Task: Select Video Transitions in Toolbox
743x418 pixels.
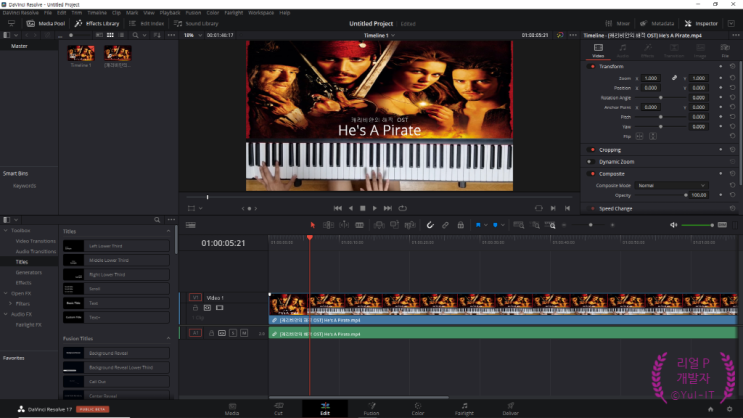Action: tap(36, 241)
